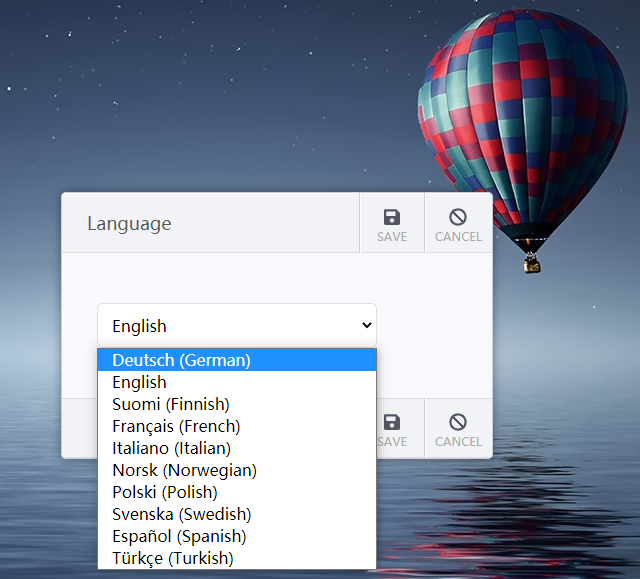Click the CANCEL label in bottom footer
The width and height of the screenshot is (640, 579).
458,442
